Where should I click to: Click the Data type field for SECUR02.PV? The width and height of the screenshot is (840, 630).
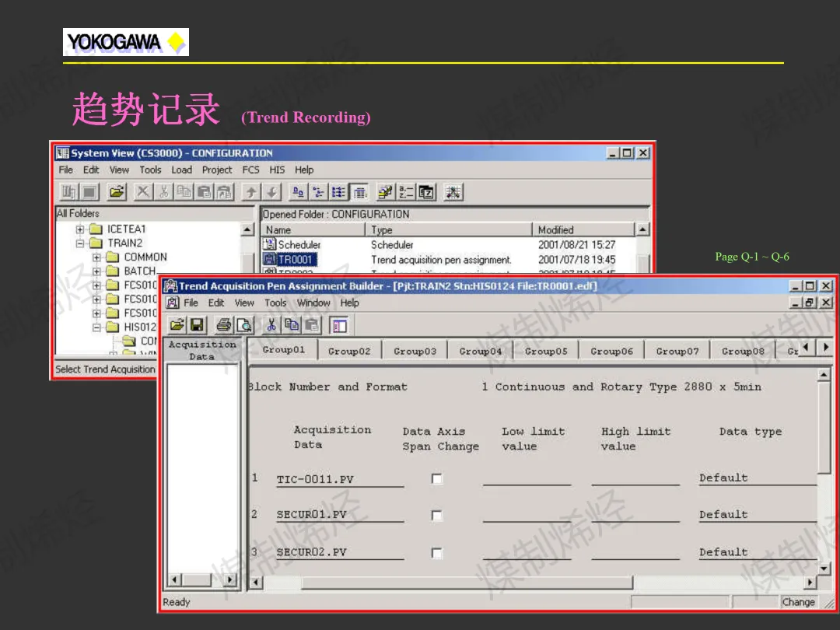(758, 552)
